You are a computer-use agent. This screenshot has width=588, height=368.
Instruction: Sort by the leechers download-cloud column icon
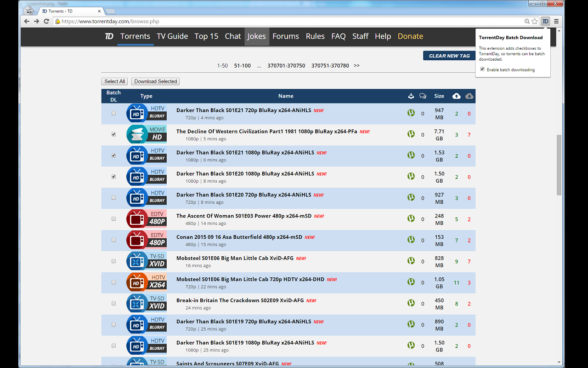pyautogui.click(x=469, y=96)
